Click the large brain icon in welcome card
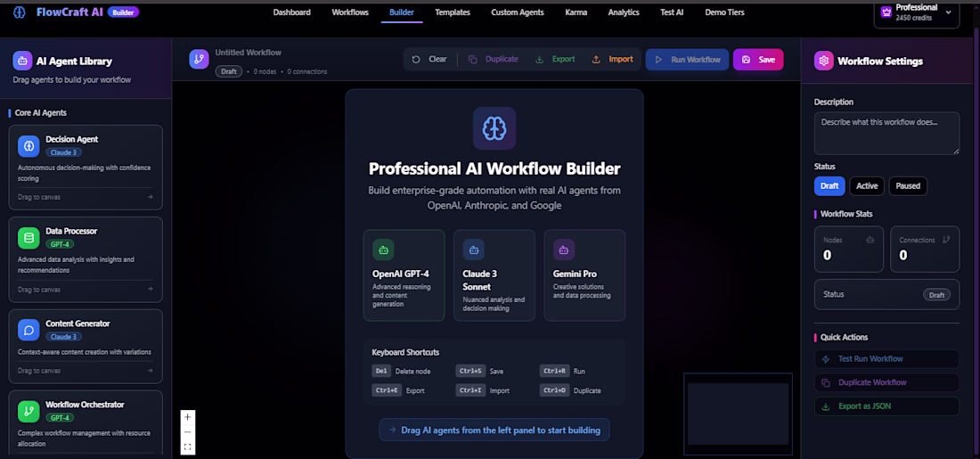The width and height of the screenshot is (980, 459). point(494,128)
